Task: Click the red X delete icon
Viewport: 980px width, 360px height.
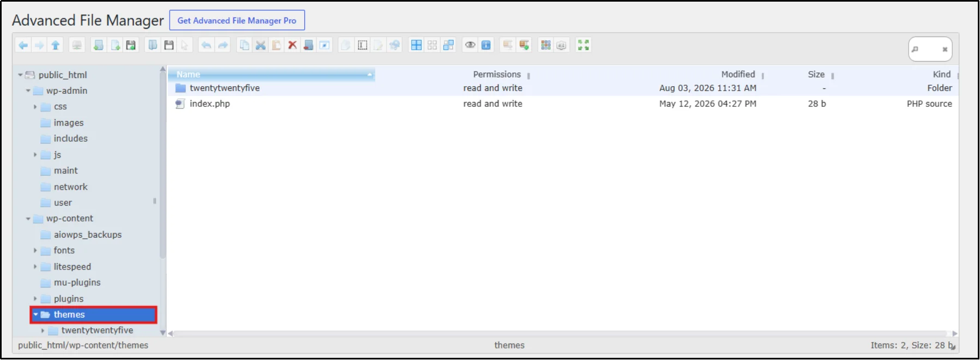Action: click(x=292, y=45)
